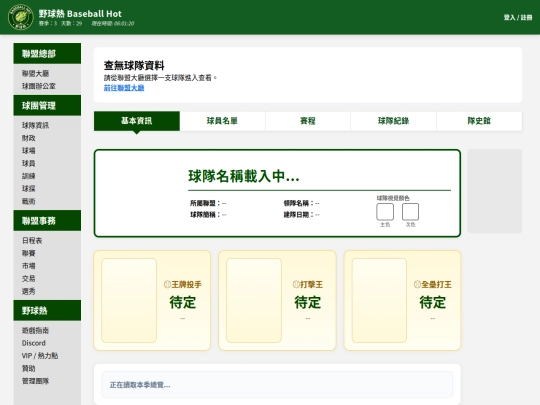
Task: Select the 隊史館 tab
Action: 479,121
